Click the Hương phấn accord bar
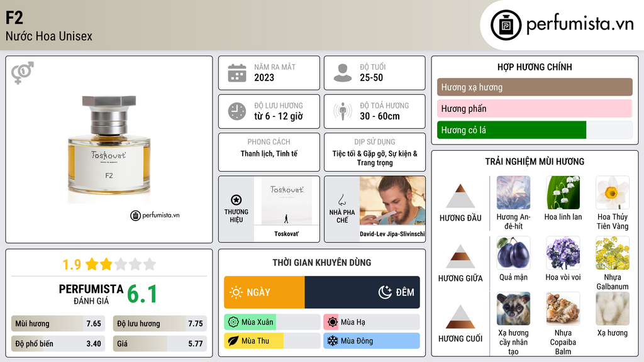Viewport: 644px width, 362px height. pos(535,108)
